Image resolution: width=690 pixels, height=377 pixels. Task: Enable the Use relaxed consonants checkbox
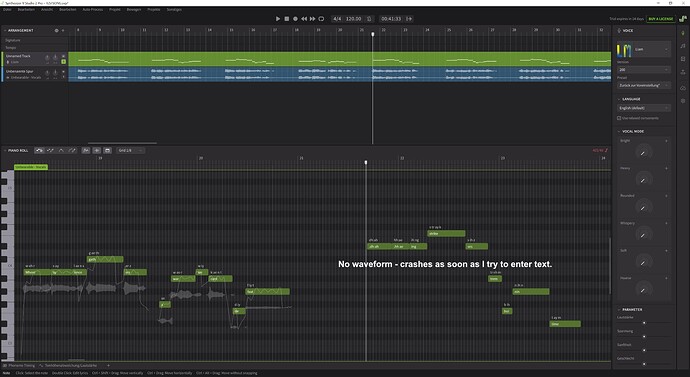click(619, 118)
